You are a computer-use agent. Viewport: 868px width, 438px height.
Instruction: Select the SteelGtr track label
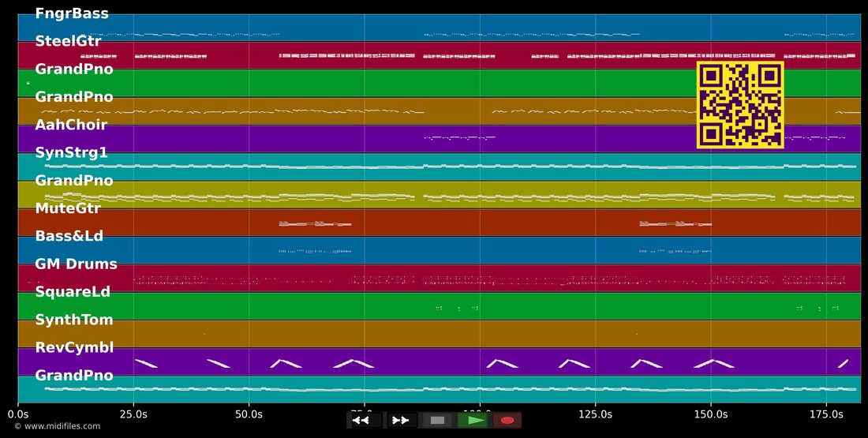[68, 41]
